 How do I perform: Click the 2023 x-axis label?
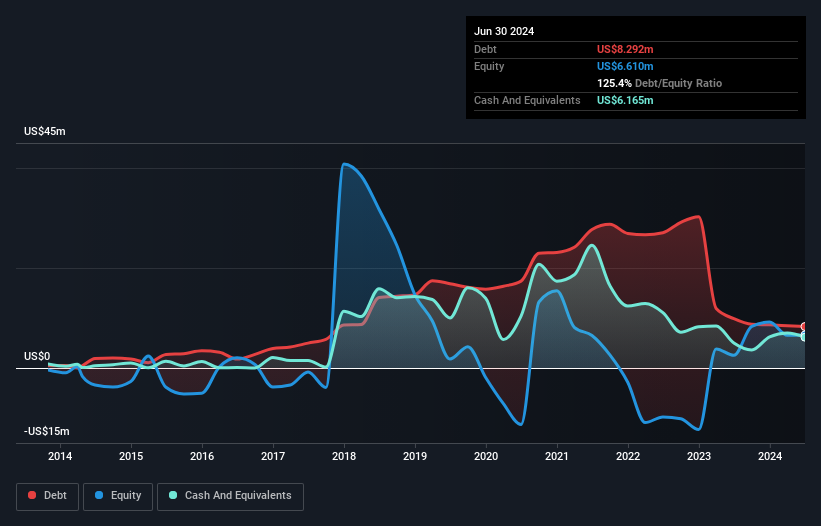(699, 456)
